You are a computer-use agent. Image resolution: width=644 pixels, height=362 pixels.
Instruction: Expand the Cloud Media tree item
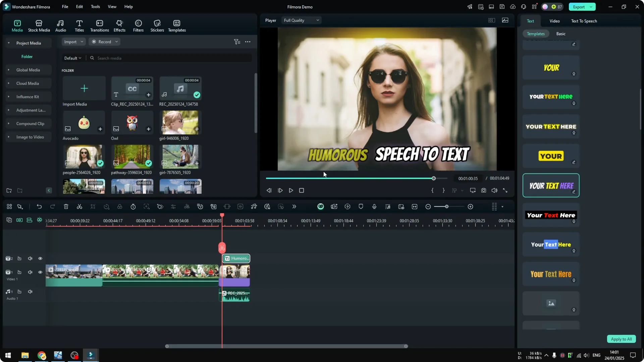(9, 83)
